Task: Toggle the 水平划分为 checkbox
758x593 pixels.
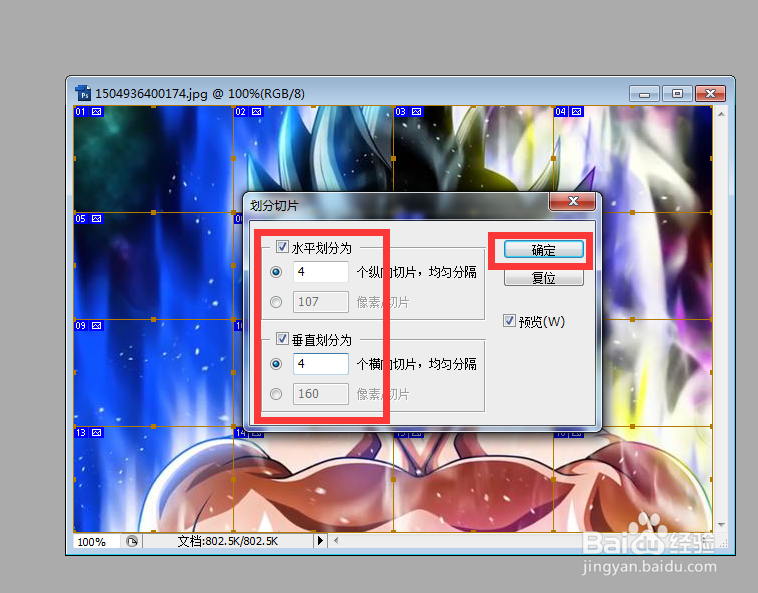Action: [282, 247]
